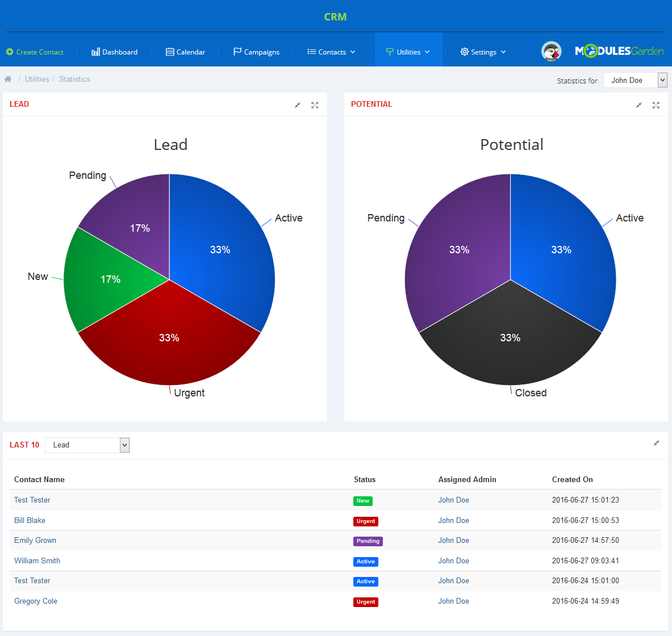Open the Campaigns menu item
Image resolution: width=672 pixels, height=636 pixels.
coord(256,52)
